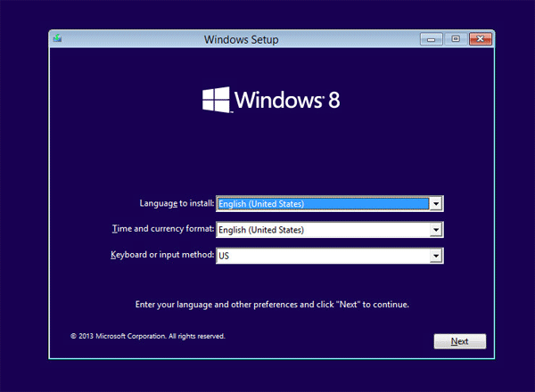Click the 'Time and currency format:' label
Viewport: 535px width, 392px height.
click(163, 229)
